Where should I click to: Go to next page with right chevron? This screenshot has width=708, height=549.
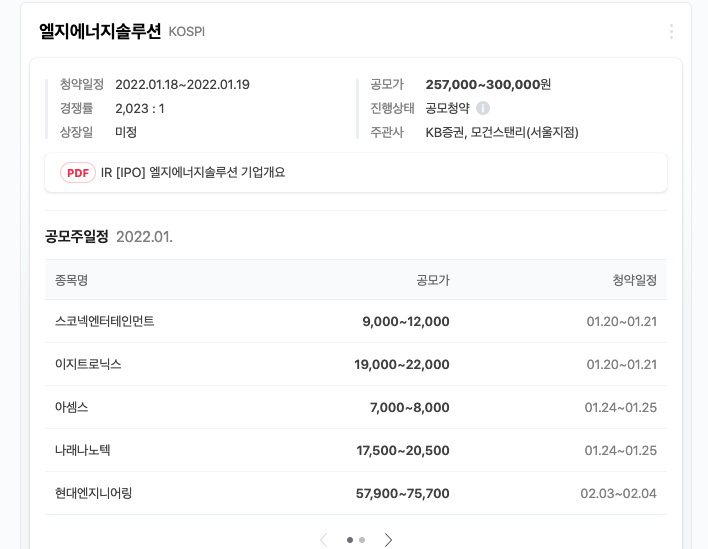[388, 540]
